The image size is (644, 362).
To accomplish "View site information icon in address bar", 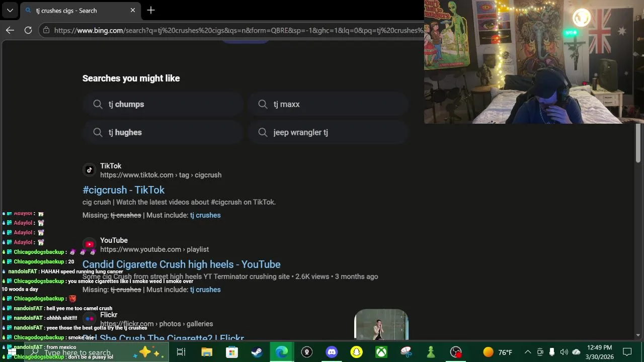I will [x=46, y=30].
